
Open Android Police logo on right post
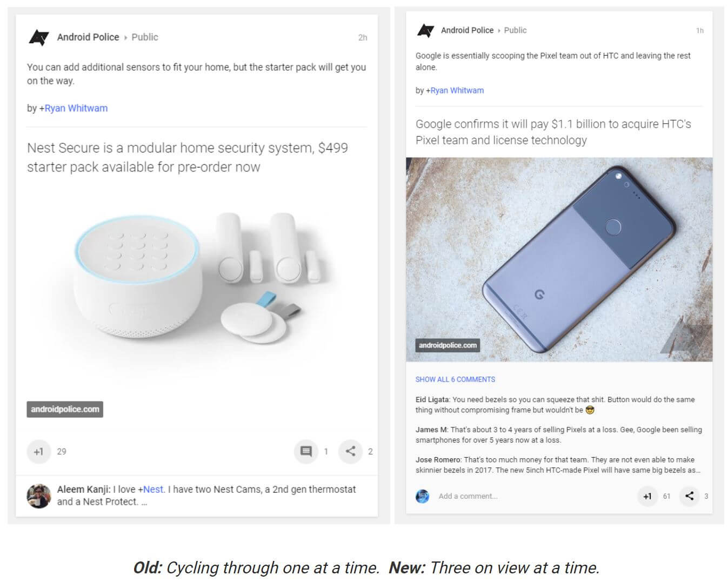[x=425, y=30]
